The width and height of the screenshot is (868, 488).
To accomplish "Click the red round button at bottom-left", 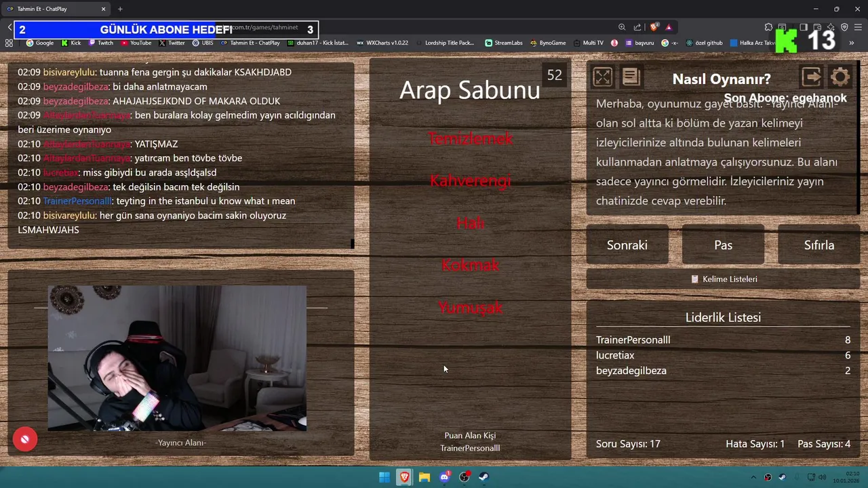I will click(24, 439).
